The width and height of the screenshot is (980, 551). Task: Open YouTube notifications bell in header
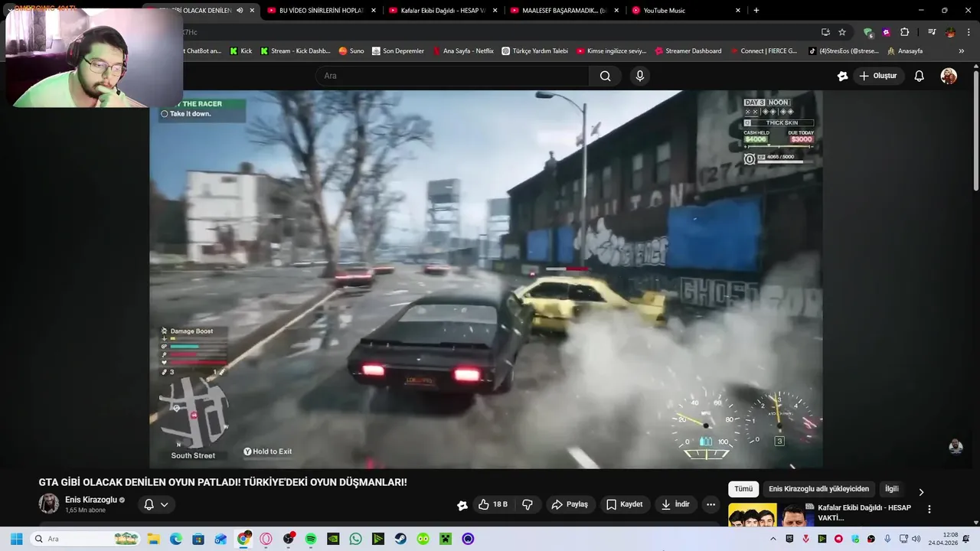[920, 76]
